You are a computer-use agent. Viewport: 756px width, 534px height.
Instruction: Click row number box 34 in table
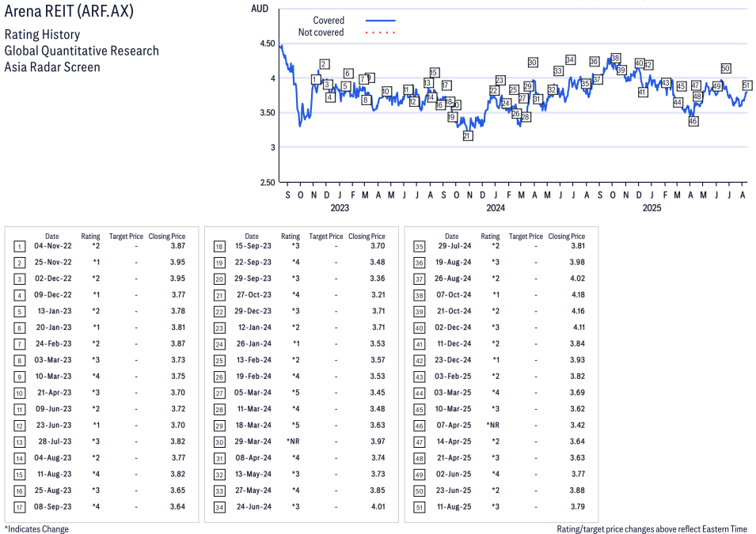pyautogui.click(x=219, y=507)
